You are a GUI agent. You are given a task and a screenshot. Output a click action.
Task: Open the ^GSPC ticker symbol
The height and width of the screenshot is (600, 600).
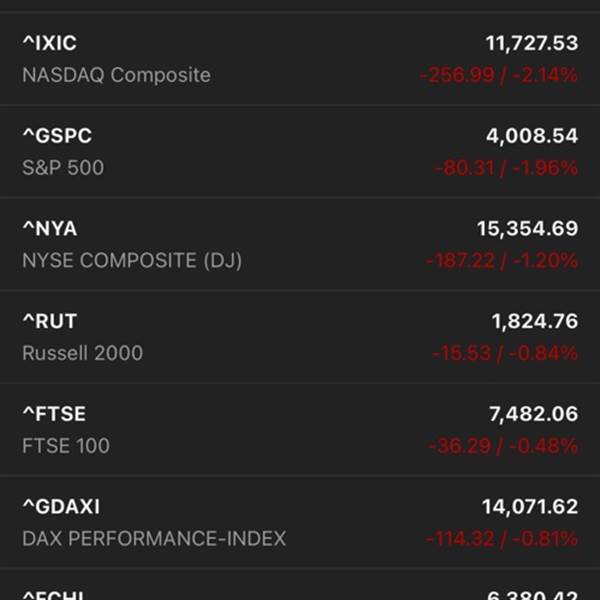click(57, 136)
